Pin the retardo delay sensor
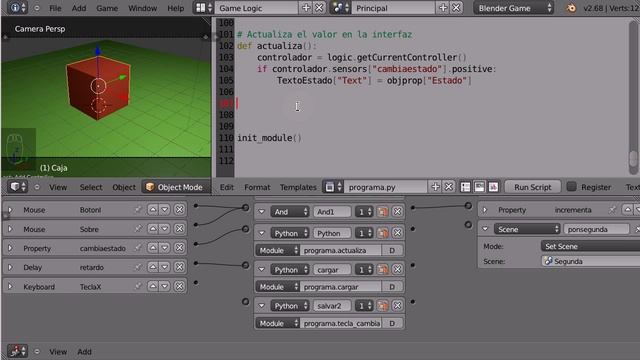This screenshot has width=640, height=360. (138, 267)
